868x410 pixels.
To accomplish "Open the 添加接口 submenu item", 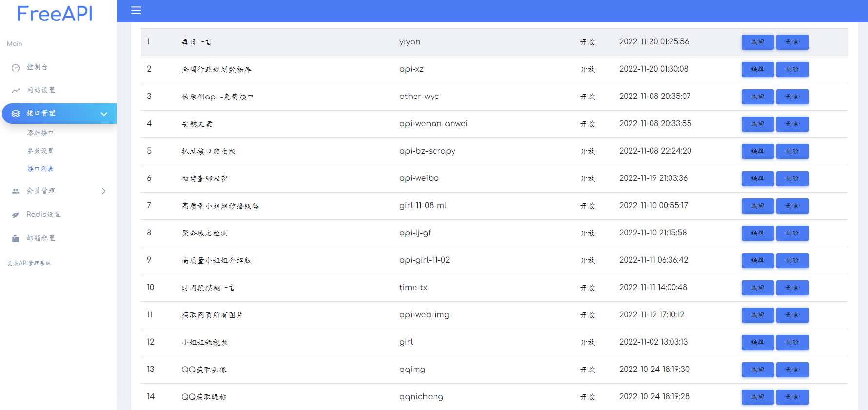I will coord(40,133).
